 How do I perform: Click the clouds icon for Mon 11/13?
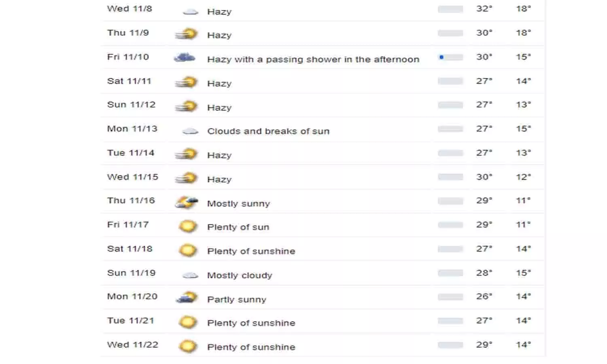click(x=189, y=130)
